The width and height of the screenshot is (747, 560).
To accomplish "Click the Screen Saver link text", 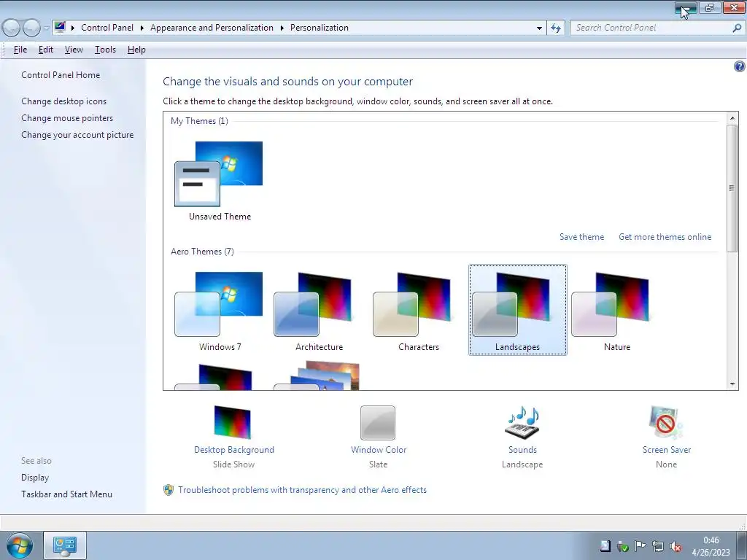I will point(667,449).
